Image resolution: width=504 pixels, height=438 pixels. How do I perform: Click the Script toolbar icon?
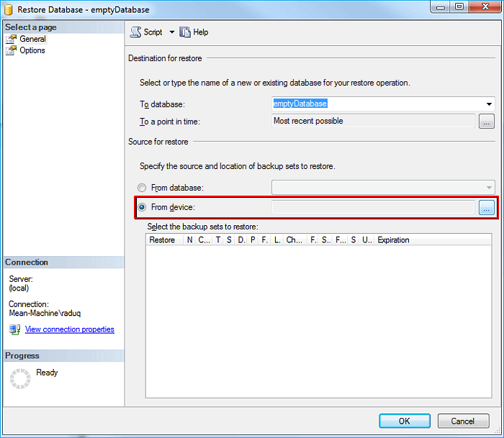click(135, 32)
